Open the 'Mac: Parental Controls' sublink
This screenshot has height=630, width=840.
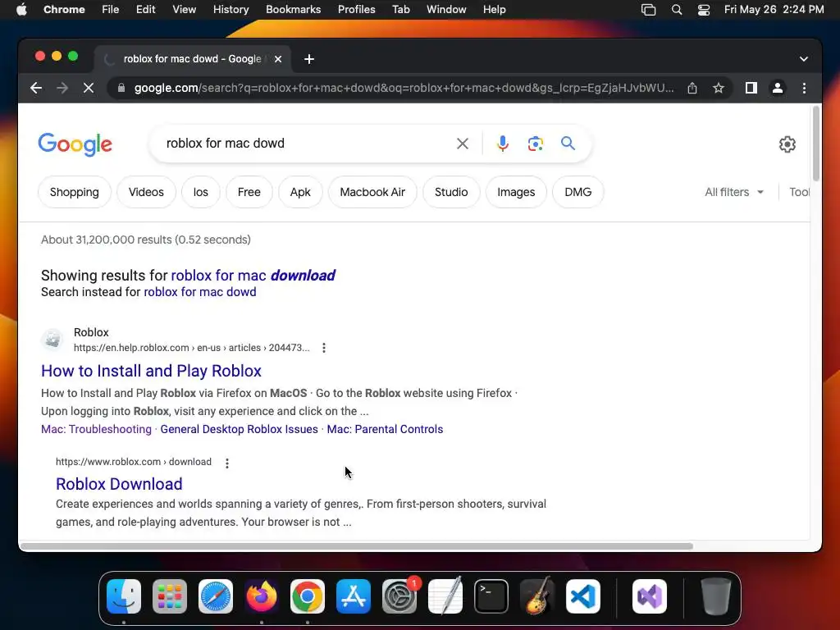pos(385,429)
